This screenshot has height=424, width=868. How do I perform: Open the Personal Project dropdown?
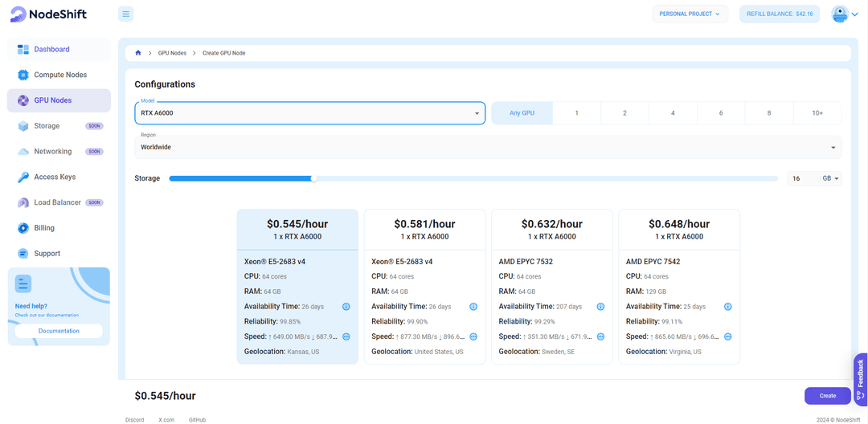point(690,14)
